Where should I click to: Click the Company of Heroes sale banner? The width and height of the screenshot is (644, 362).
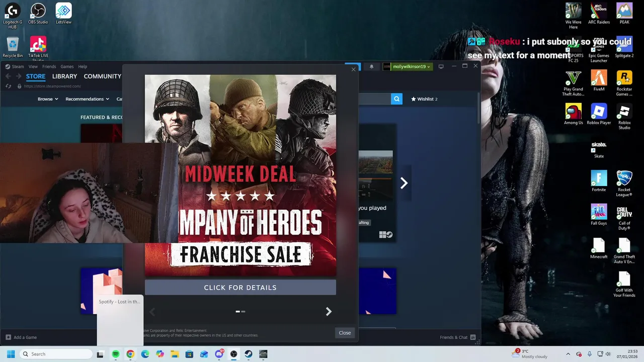(240, 175)
